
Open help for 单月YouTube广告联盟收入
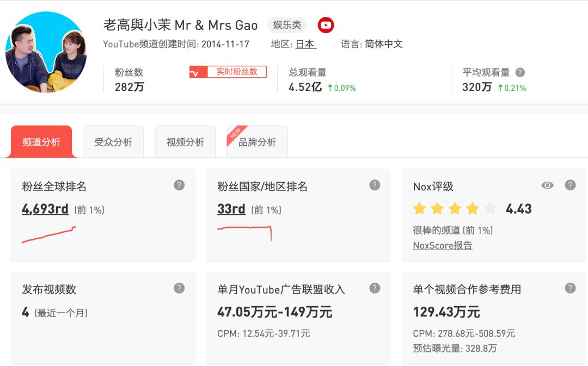(374, 289)
